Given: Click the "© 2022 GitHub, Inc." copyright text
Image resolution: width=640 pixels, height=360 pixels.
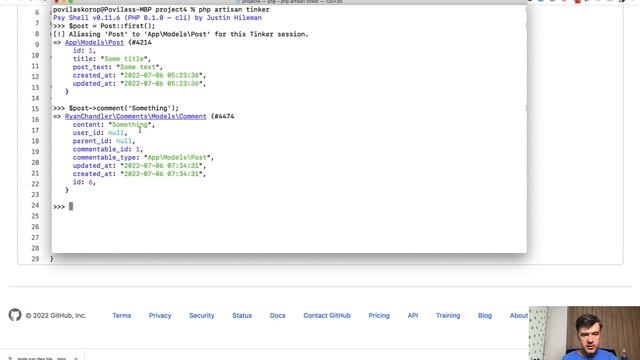Looking at the screenshot, I should point(56,316).
